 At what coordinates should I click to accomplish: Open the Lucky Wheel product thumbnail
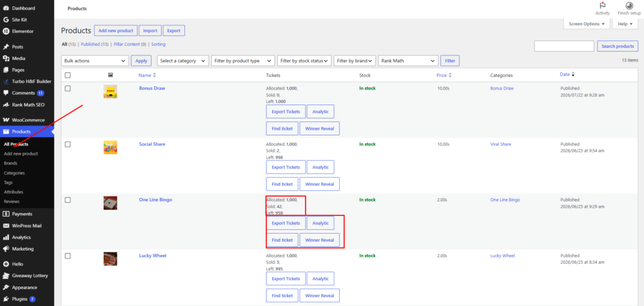(110, 259)
